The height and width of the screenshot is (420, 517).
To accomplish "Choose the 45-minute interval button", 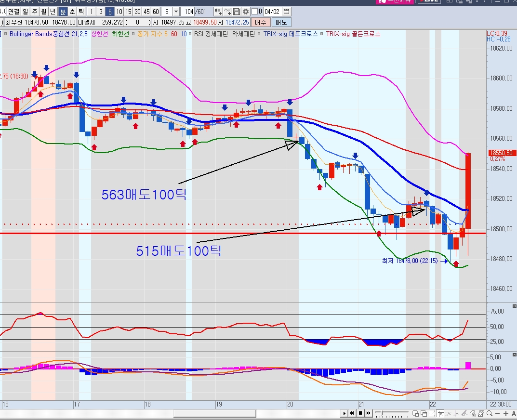I will click(147, 12).
